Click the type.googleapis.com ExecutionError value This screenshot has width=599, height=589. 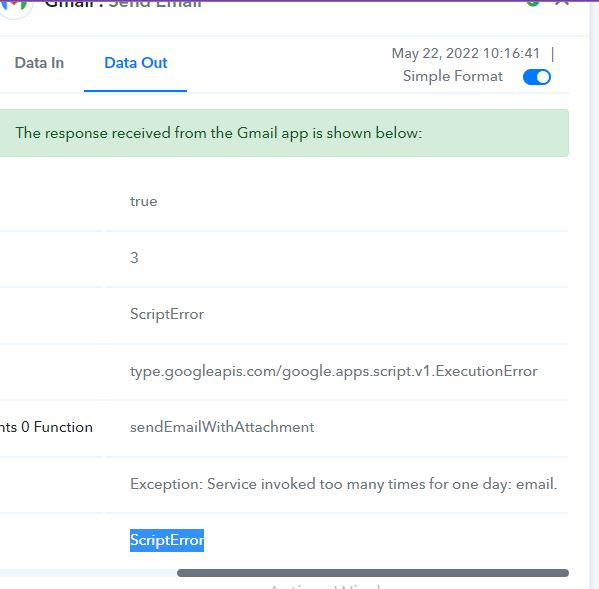333,371
